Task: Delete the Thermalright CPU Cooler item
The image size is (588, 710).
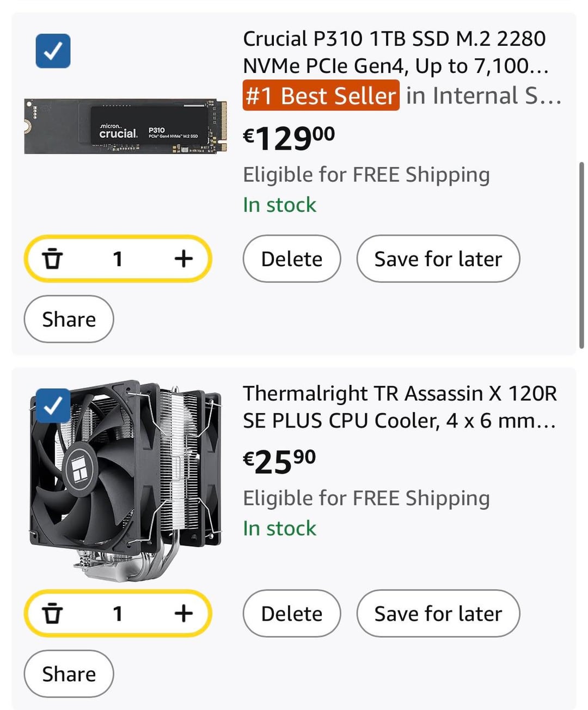Action: tap(291, 614)
